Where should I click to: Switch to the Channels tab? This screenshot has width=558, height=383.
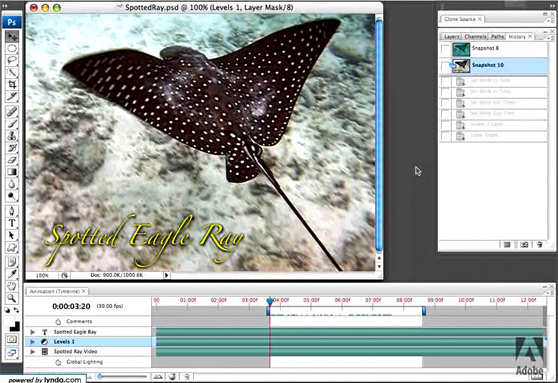click(475, 37)
